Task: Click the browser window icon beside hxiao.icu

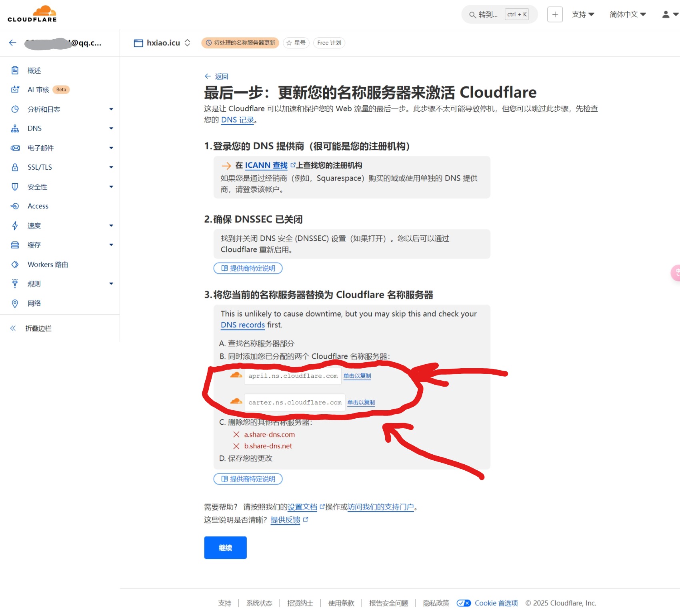Action: (x=138, y=43)
